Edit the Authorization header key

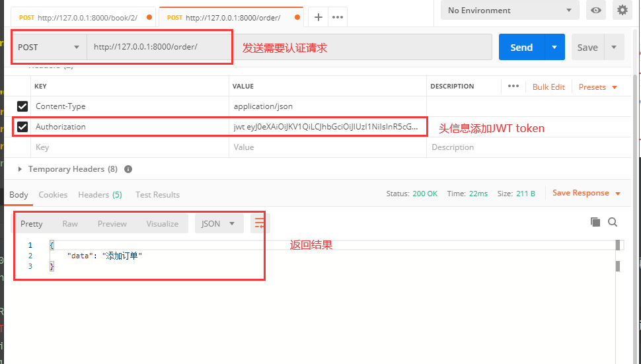pos(130,127)
